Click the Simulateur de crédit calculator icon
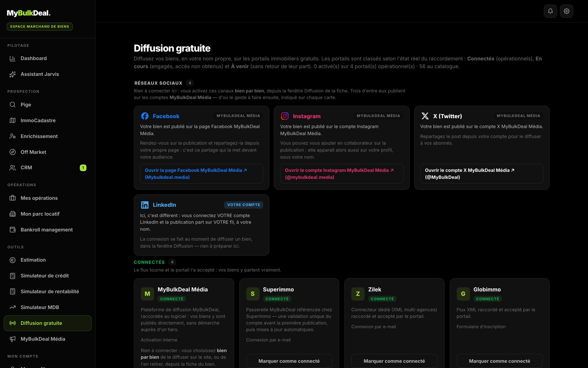Screen dimensions: 588x368 click(12, 276)
